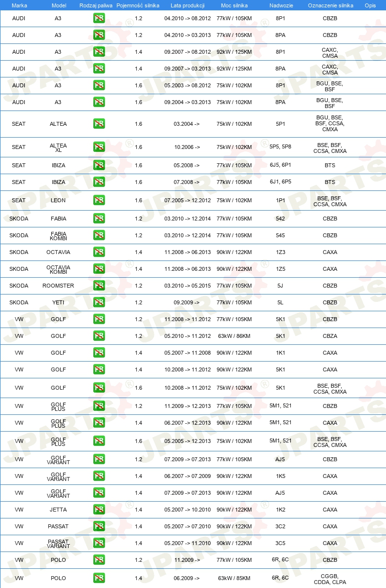Image resolution: width=386 pixels, height=588 pixels.
Task: Click the fuel icon for SKODA YETI
Action: coord(99,302)
